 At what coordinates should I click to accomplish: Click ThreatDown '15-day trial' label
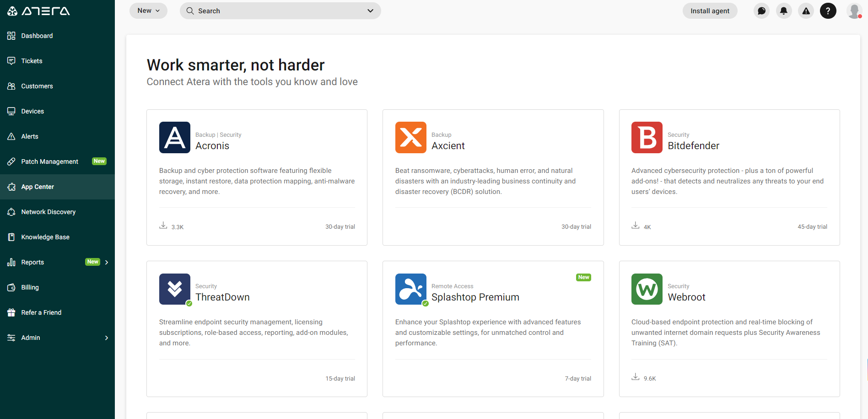point(340,379)
